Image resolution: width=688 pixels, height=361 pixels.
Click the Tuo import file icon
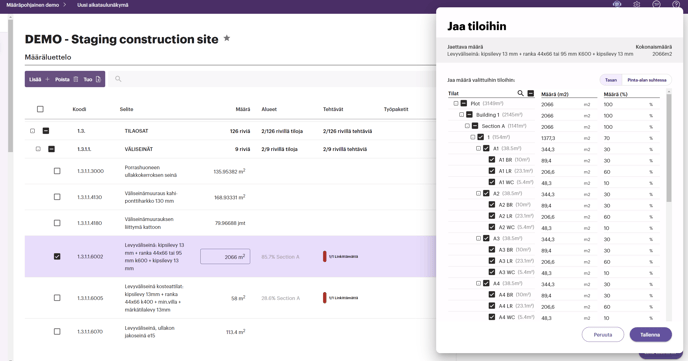click(98, 79)
